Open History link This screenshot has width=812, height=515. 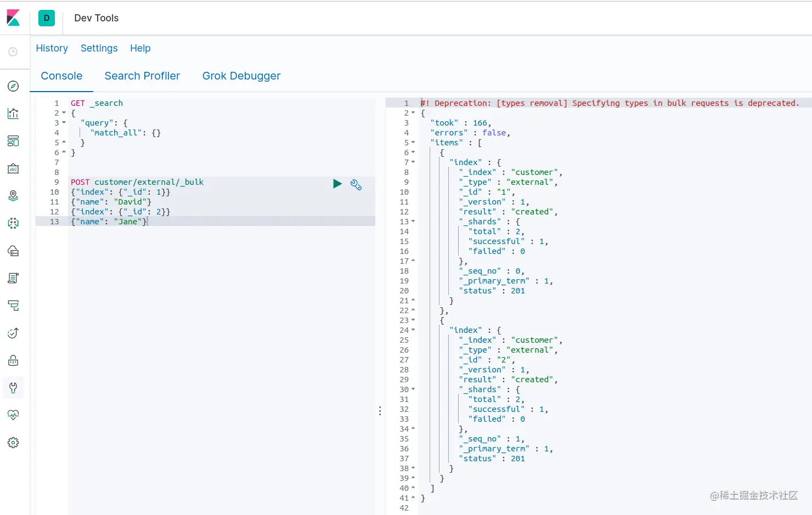click(52, 48)
